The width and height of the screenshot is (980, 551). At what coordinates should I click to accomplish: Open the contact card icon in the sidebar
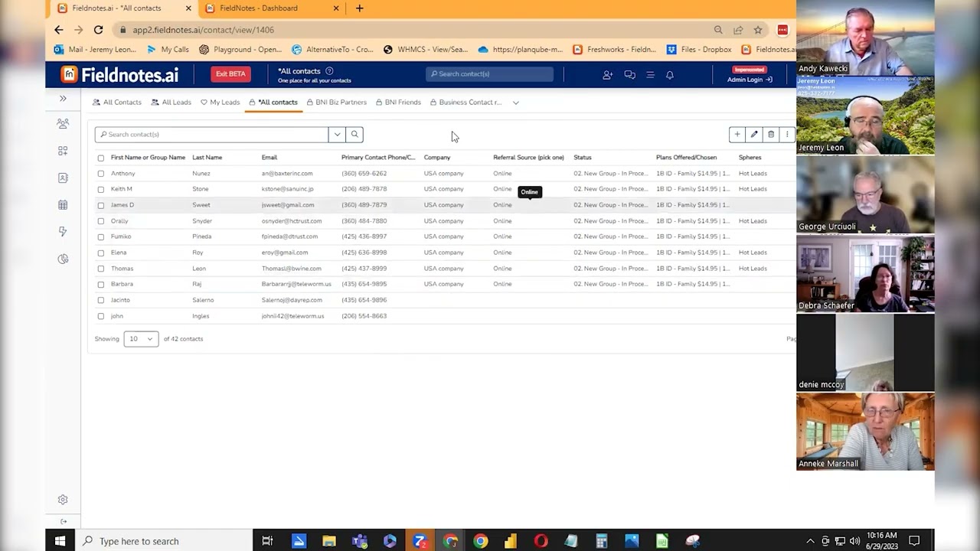click(x=63, y=178)
